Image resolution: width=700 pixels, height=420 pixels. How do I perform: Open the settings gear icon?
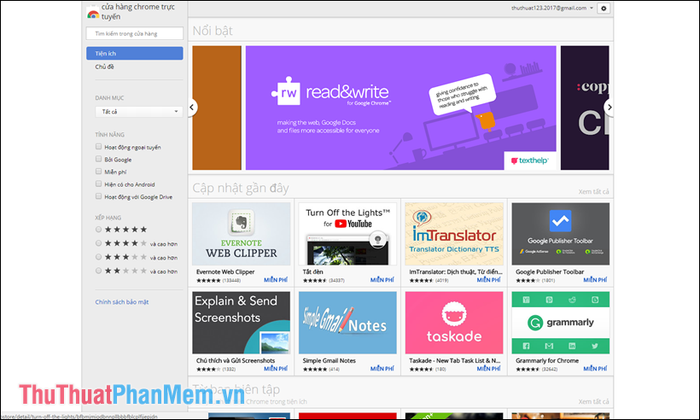(604, 8)
